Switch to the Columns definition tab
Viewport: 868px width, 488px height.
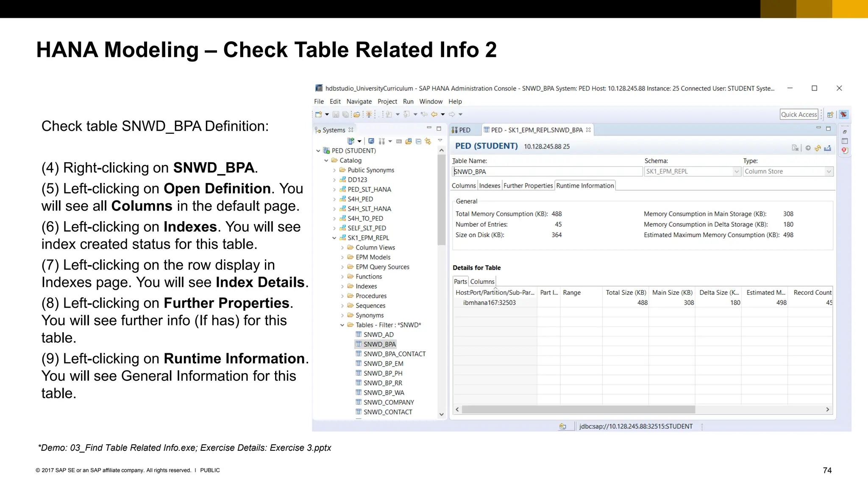(464, 186)
